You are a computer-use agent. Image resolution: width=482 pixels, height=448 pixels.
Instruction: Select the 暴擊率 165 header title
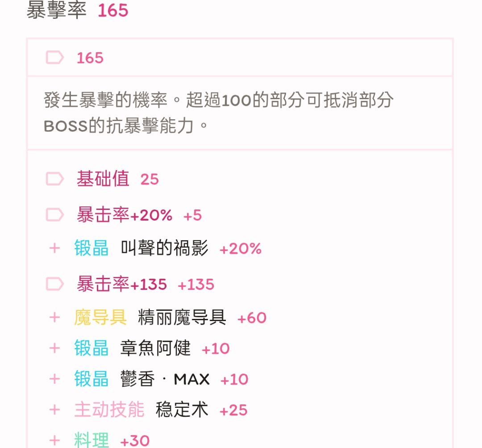(77, 11)
